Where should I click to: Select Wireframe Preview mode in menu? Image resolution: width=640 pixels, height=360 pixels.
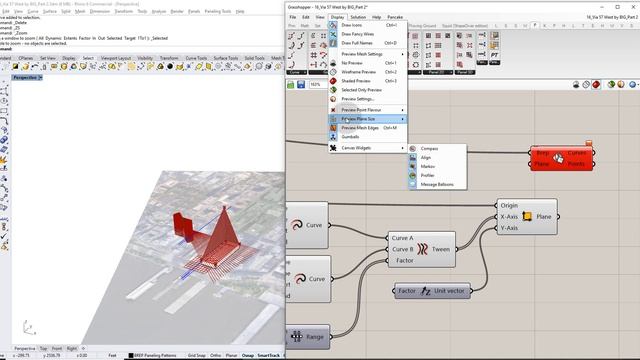click(x=368, y=72)
